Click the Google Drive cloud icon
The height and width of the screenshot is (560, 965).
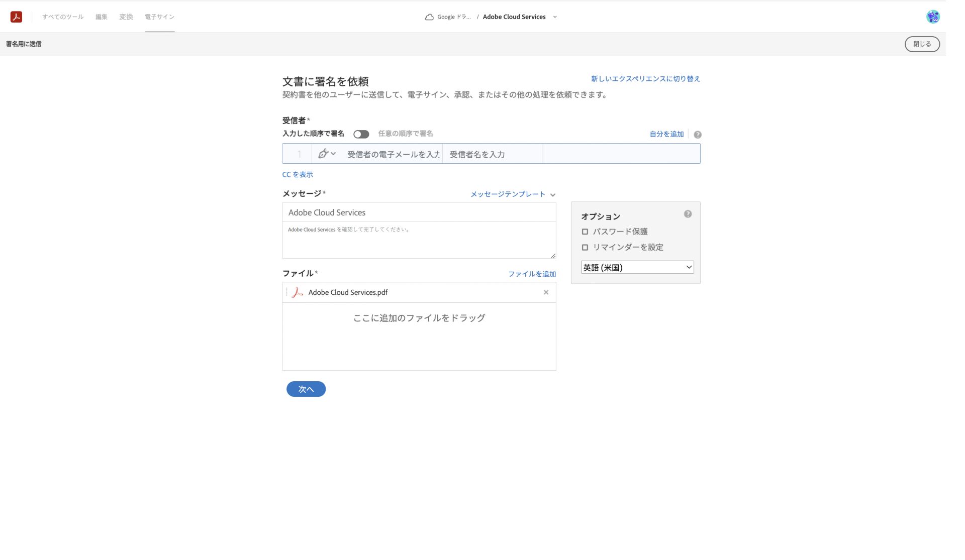[429, 17]
